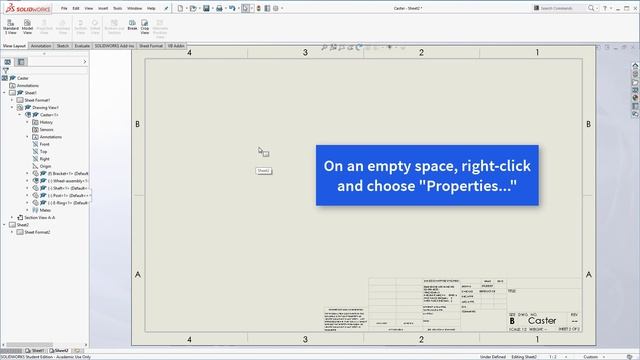The height and width of the screenshot is (360, 640).
Task: Open the search options dropdown arrow
Action: [596, 8]
